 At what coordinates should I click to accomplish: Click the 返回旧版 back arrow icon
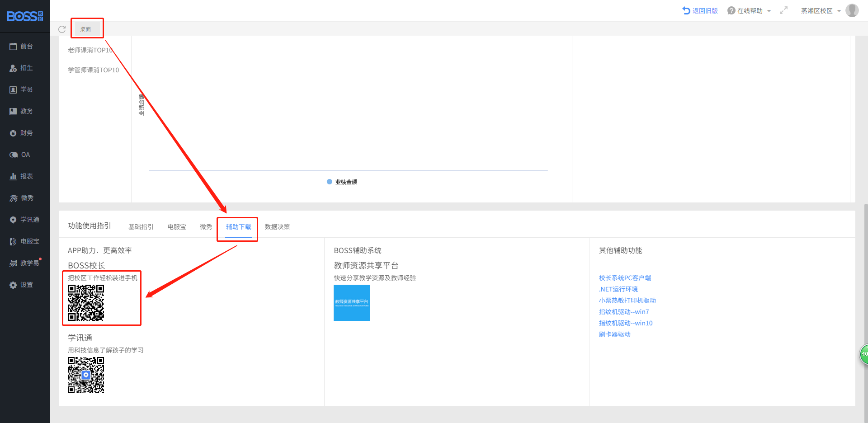686,10
